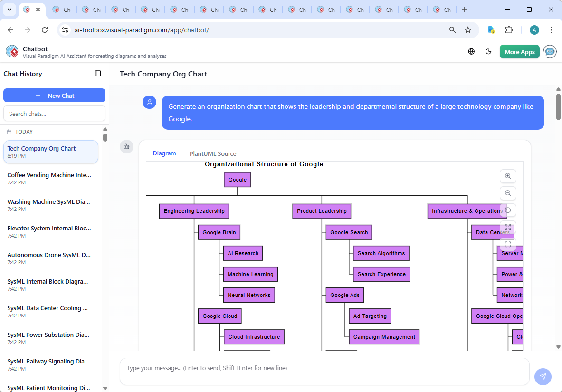Close the active browser tab
Image resolution: width=562 pixels, height=392 pixels.
pyautogui.click(x=38, y=10)
